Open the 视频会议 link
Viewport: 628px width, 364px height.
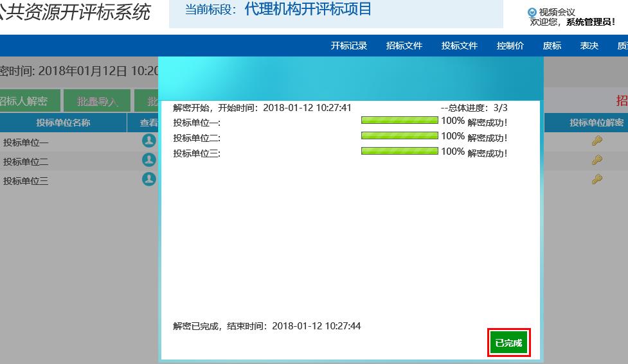[x=557, y=12]
